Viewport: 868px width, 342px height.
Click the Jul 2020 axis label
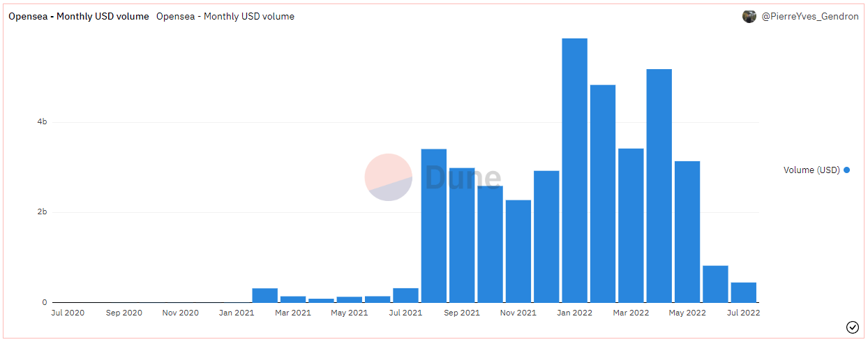[68, 313]
